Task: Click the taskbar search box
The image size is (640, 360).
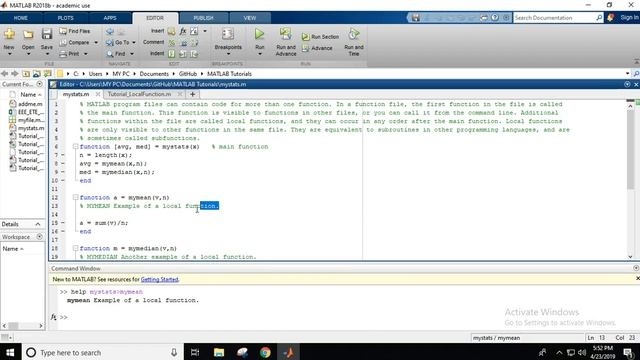Action: 102,352
